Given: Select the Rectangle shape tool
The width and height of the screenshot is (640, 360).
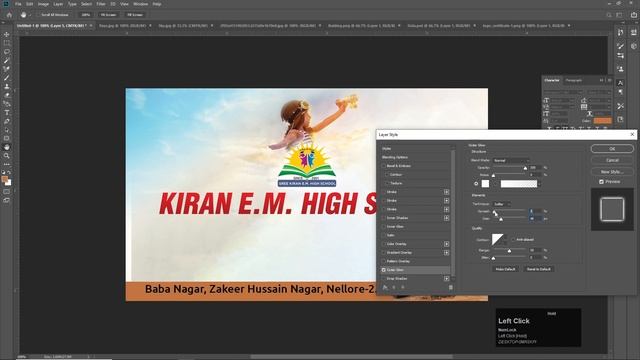Looking at the screenshot, I should pos(7,138).
